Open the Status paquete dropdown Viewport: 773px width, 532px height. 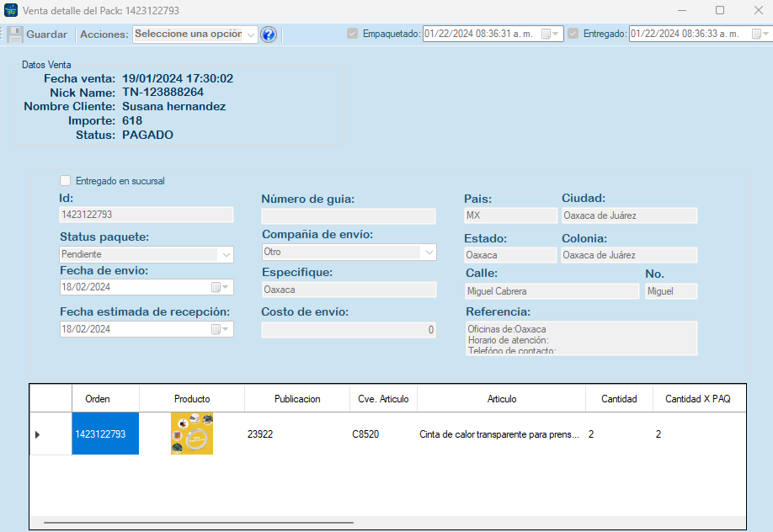pos(225,254)
